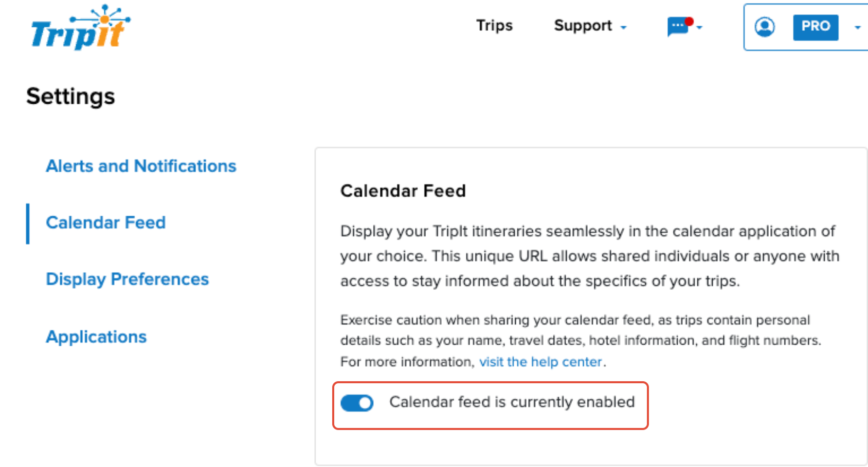Expand the account menu caret beside PRO
Screen dimensions: 868x467
857,28
